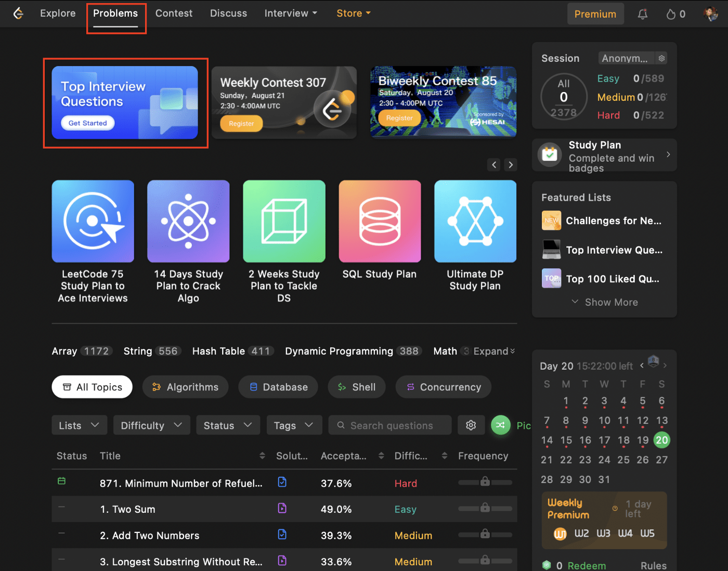728x571 pixels.
Task: Switch to the Database topic filter
Action: 278,387
